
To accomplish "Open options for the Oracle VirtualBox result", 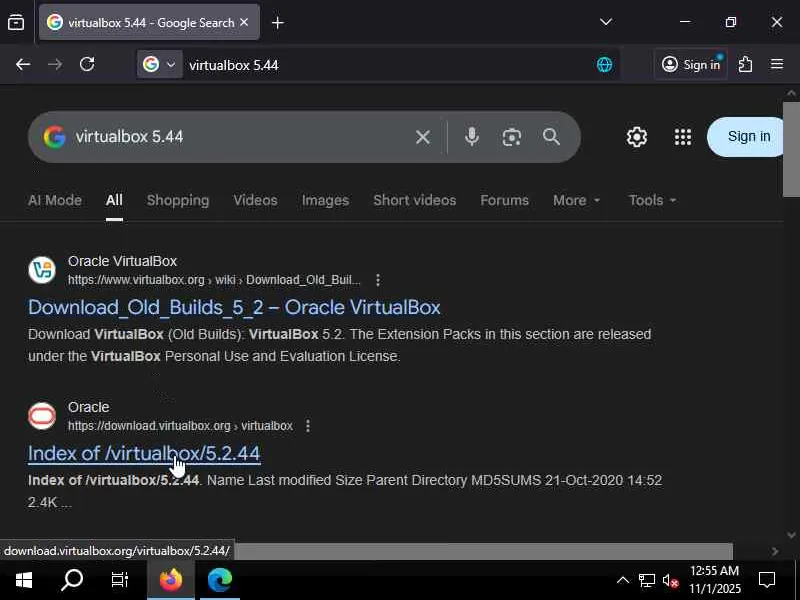I will pos(378,280).
